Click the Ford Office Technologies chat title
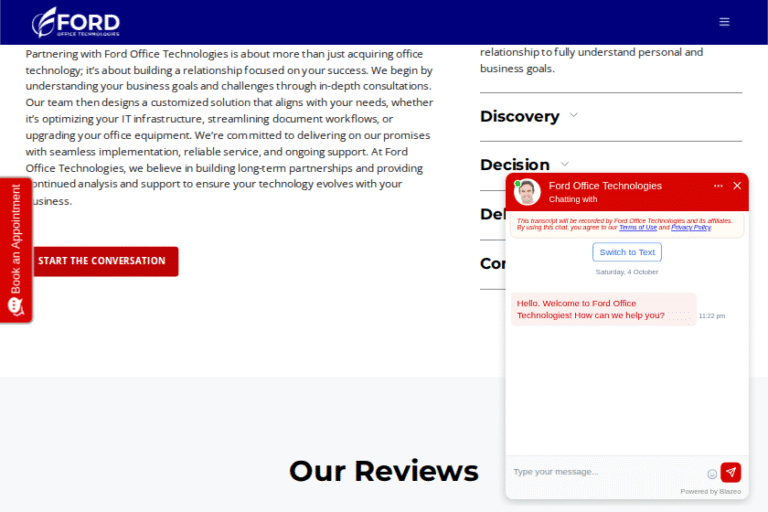This screenshot has height=512, width=768. [x=605, y=186]
